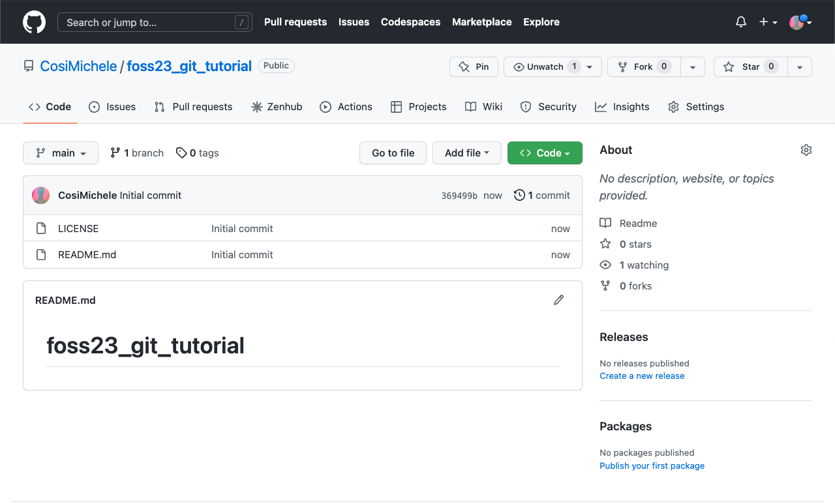The width and height of the screenshot is (835, 504).
Task: Open the Insights tab
Action: point(622,107)
